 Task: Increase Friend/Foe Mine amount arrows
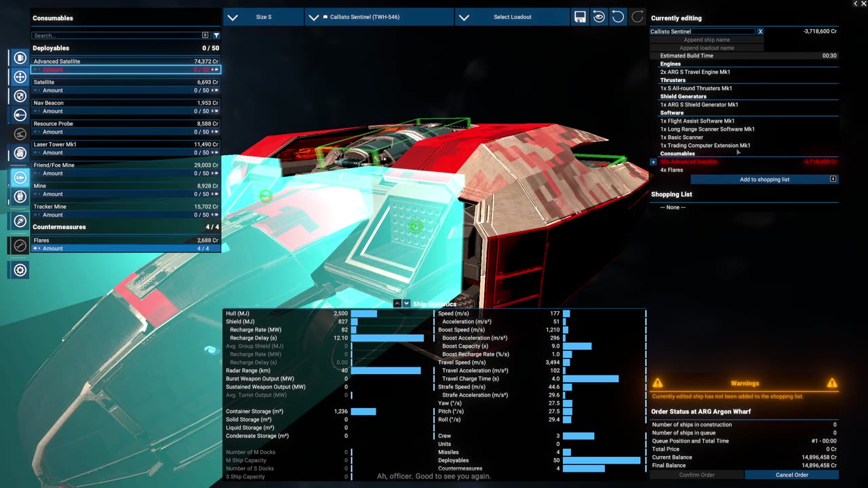216,174
